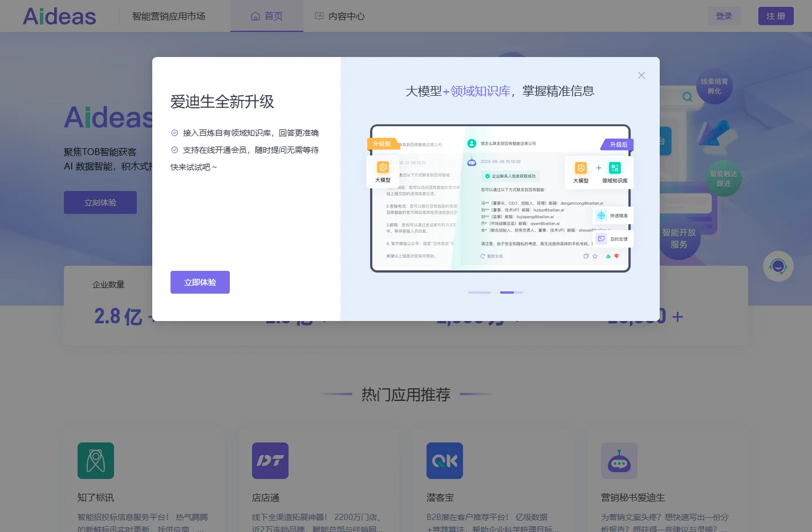Click the 登录 button
The height and width of the screenshot is (532, 812).
click(x=724, y=16)
